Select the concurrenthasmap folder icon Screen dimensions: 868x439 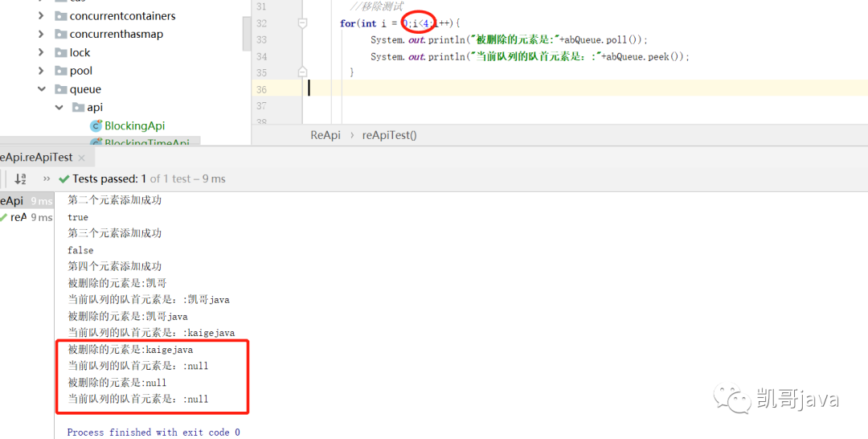pyautogui.click(x=61, y=35)
